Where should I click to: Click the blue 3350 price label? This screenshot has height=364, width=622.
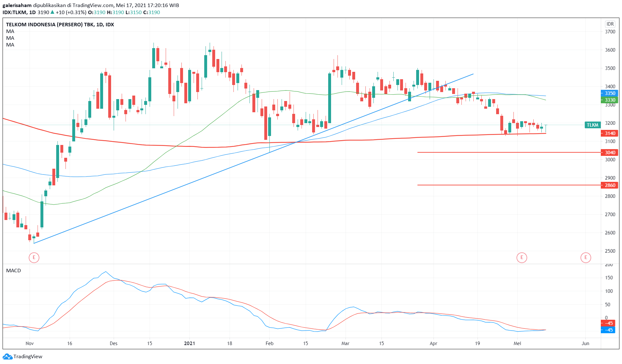coord(610,93)
